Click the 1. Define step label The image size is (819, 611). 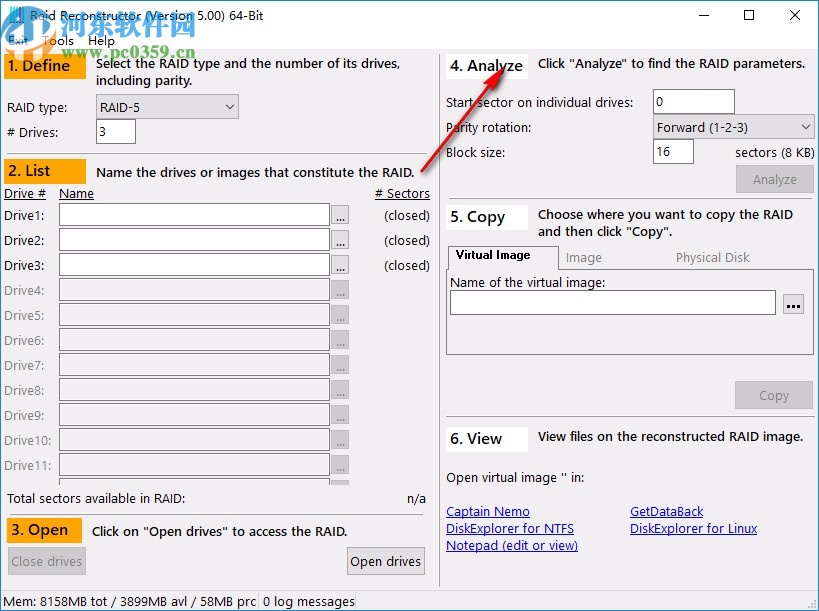pyautogui.click(x=45, y=66)
